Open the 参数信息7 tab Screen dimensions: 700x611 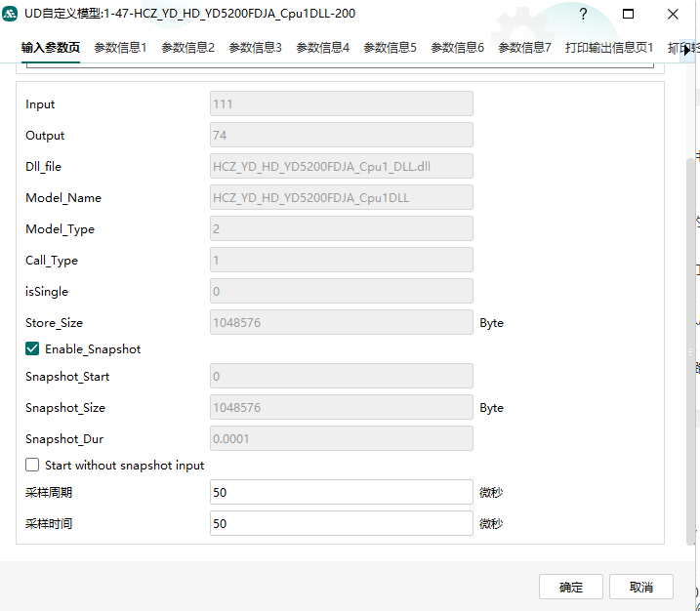tap(524, 47)
